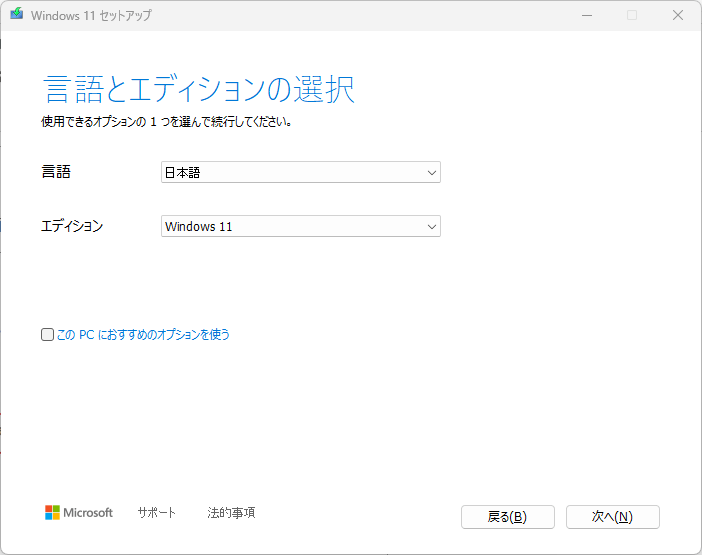Click the Windows 11 セットアップ title text

pos(91,15)
